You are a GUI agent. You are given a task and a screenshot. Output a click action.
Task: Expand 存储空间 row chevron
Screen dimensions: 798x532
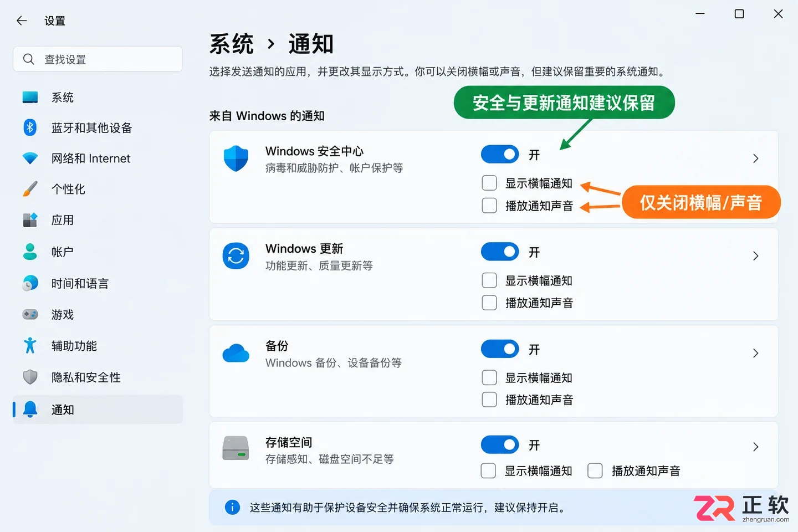[x=756, y=447]
